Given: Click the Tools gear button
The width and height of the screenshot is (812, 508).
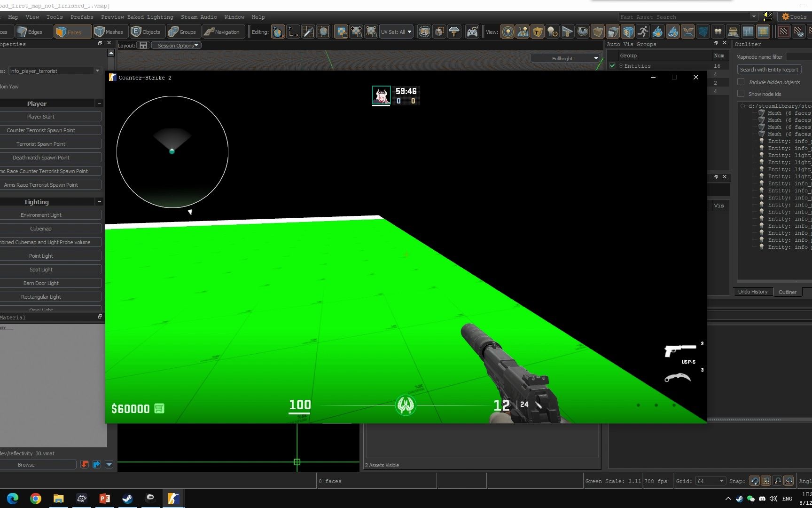Looking at the screenshot, I should click(794, 16).
